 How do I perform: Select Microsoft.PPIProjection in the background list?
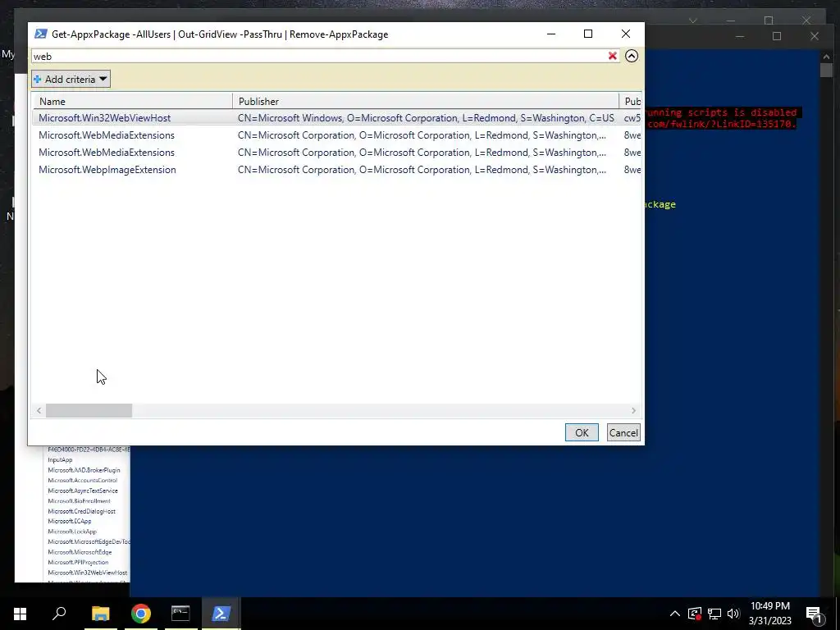pyautogui.click(x=78, y=562)
